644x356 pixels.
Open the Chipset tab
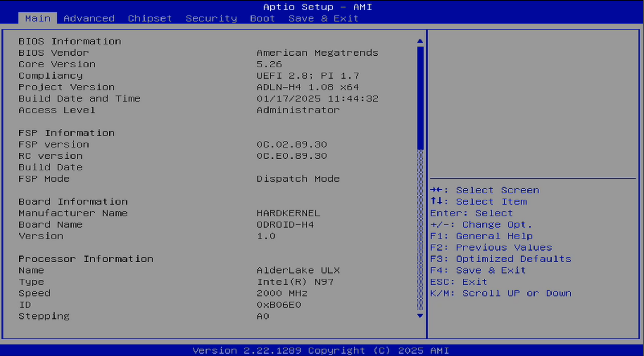pos(149,18)
